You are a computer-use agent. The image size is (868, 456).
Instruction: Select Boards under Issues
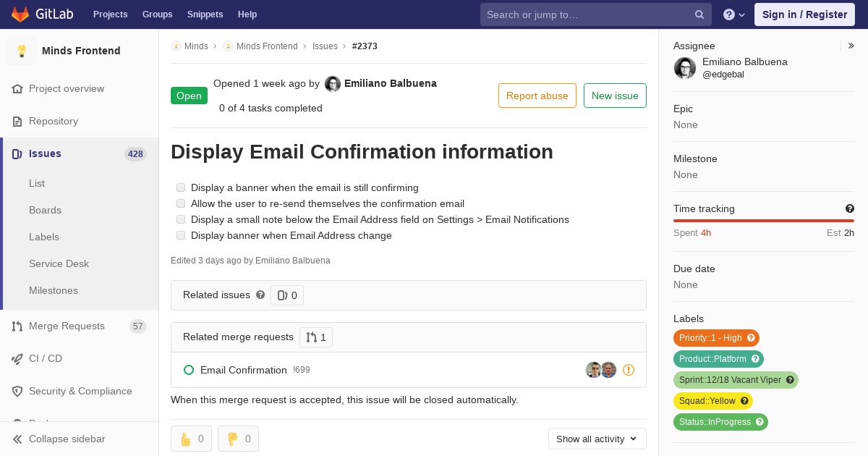(45, 210)
